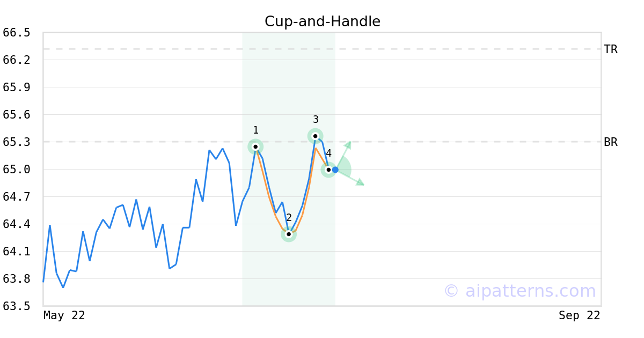Click the May 22 date label
This screenshot has height=338, width=644.
click(64, 315)
